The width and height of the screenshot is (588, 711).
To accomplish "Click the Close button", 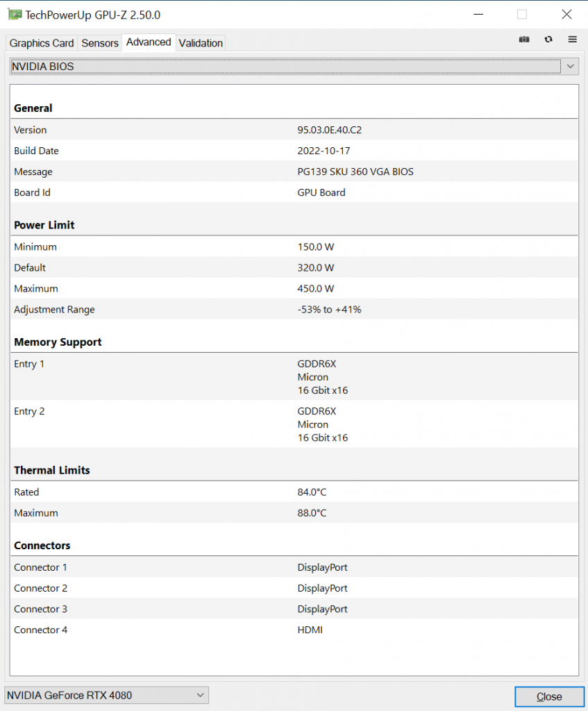I will pos(549,696).
